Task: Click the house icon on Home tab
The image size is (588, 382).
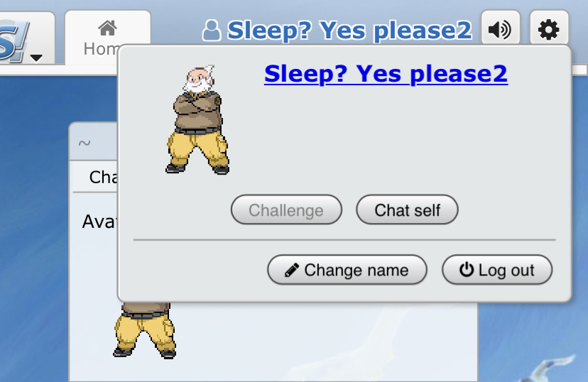Action: 108,28
